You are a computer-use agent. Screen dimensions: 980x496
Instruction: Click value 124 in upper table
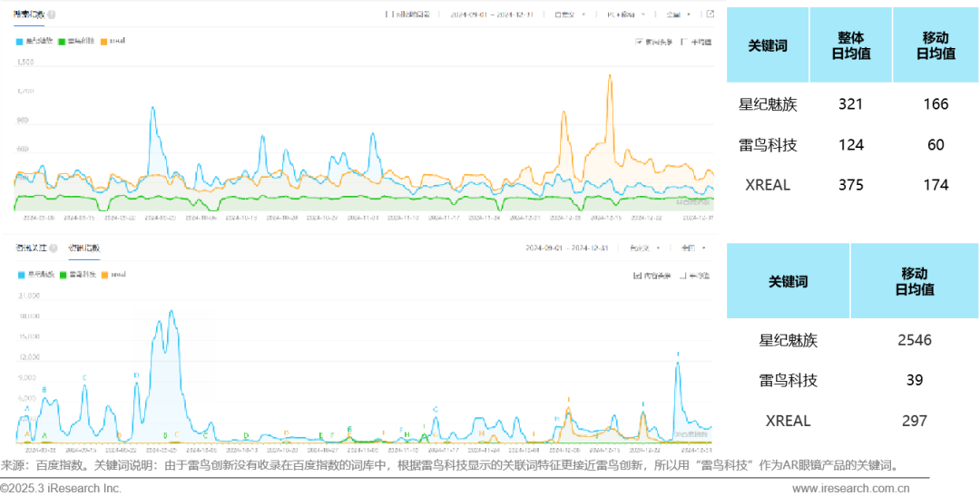coord(851,145)
